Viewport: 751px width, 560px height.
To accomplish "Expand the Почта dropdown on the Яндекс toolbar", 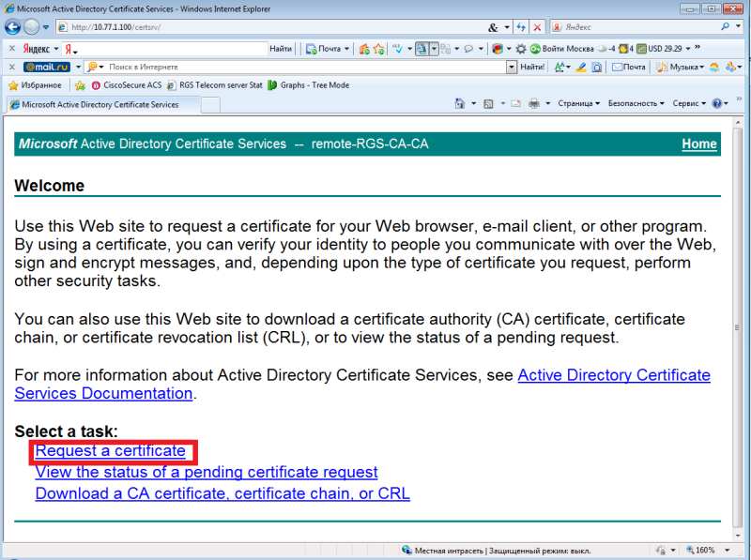I will point(346,49).
